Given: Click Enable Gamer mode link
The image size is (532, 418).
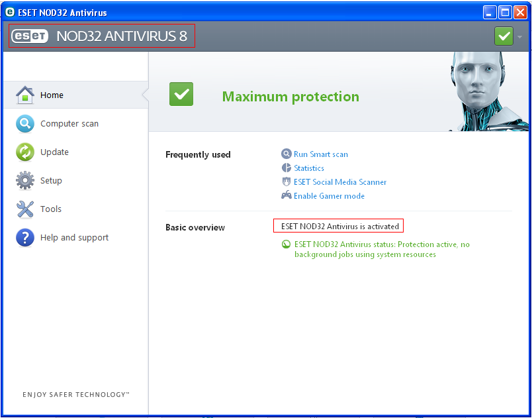Looking at the screenshot, I should tap(329, 196).
